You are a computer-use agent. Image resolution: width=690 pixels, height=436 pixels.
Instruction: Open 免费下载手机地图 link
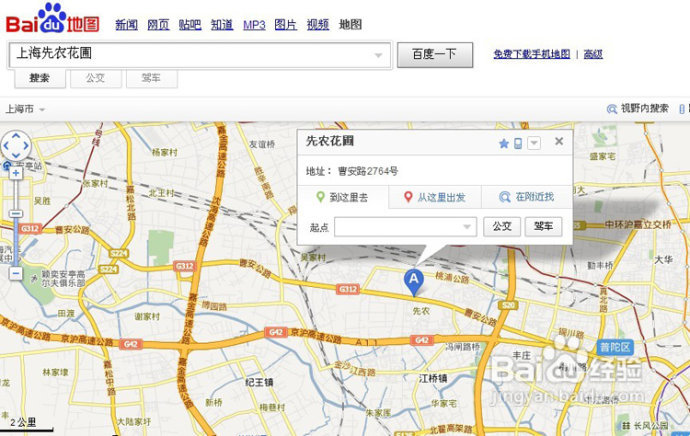(x=532, y=54)
